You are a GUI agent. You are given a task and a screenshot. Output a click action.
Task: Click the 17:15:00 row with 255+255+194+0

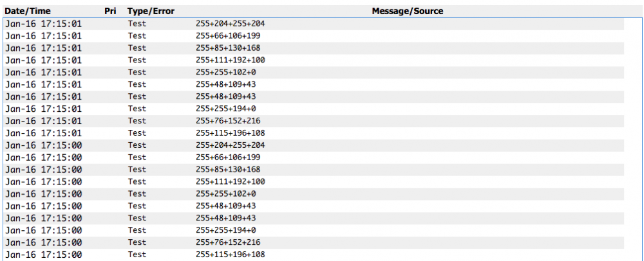(225, 230)
